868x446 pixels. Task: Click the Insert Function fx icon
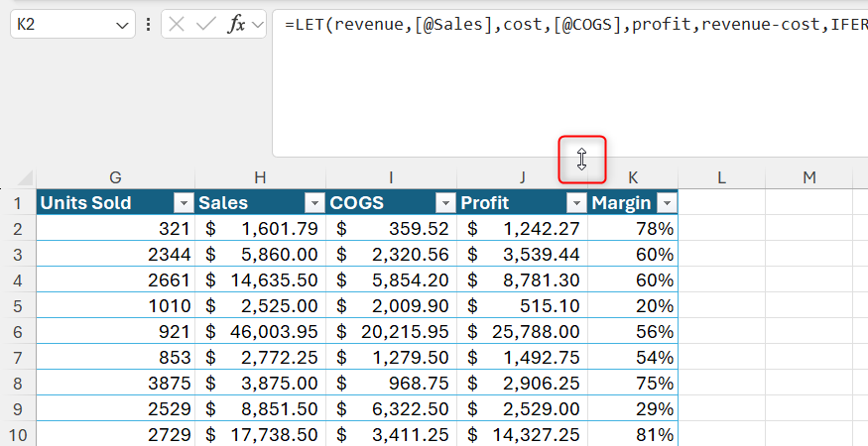[x=237, y=25]
